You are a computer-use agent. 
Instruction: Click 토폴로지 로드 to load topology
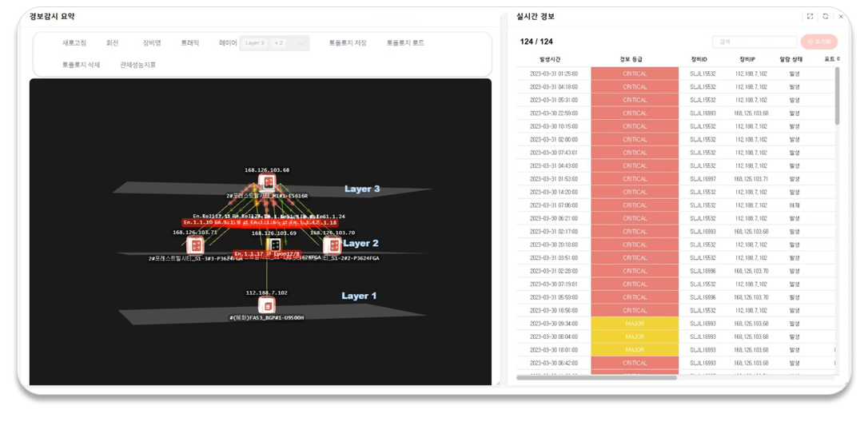[405, 42]
